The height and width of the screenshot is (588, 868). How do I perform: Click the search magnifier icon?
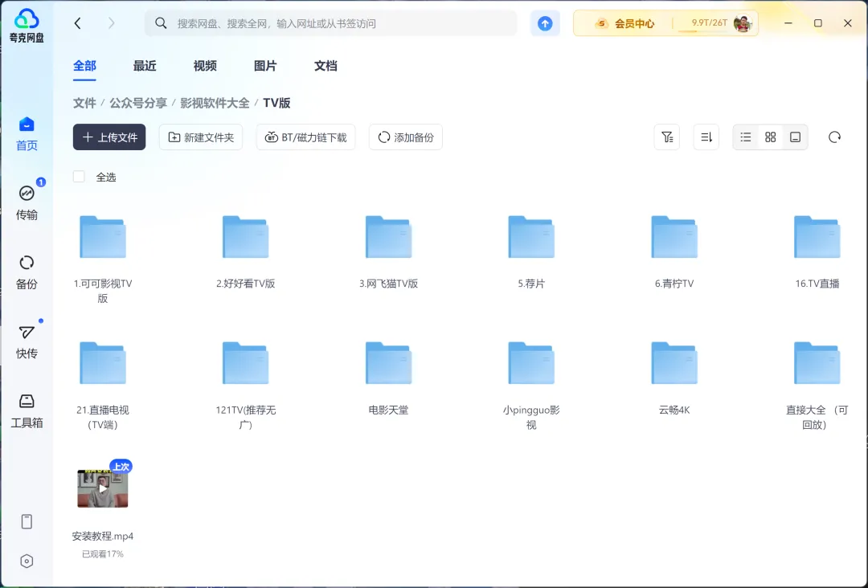point(161,23)
